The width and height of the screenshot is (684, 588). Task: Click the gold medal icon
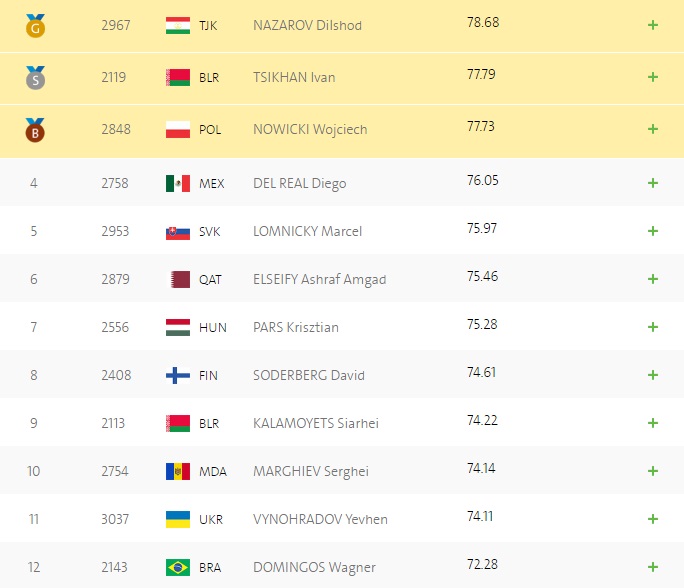[35, 25]
